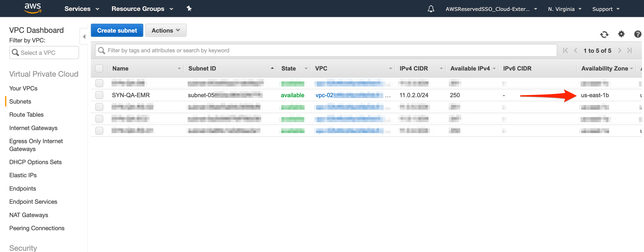Click the AWS logo home icon
Viewport: 644px width, 252px height.
click(x=33, y=8)
